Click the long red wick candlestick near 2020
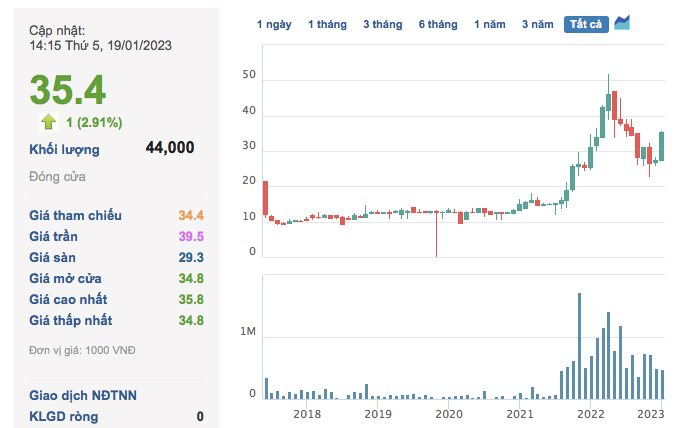Viewport: 676px width, 428px height. [x=436, y=234]
